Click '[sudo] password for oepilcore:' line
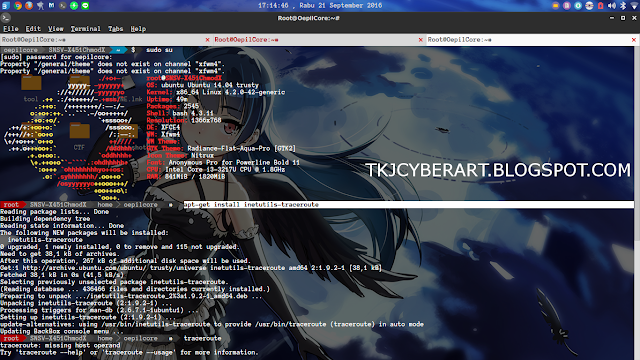 click(57, 57)
